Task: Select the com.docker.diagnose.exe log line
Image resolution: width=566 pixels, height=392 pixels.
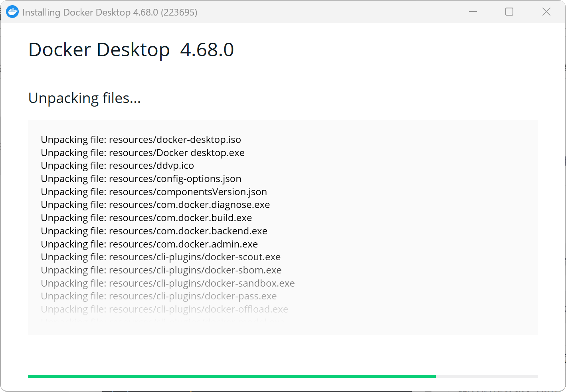Action: coord(155,205)
